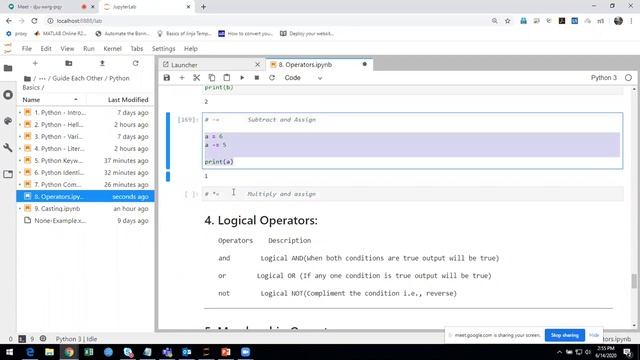Open 2. Python - Hell... notebook file
This screenshot has height=360, width=640.
85,124
